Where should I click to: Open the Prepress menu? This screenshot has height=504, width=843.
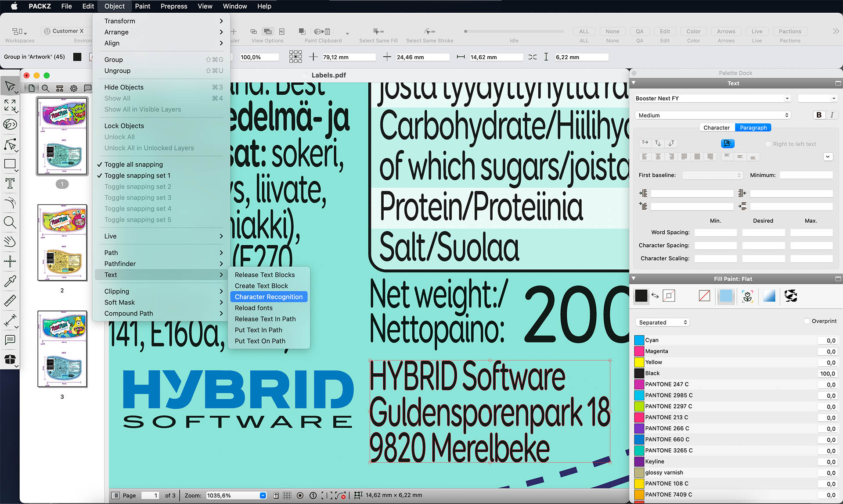tap(173, 6)
